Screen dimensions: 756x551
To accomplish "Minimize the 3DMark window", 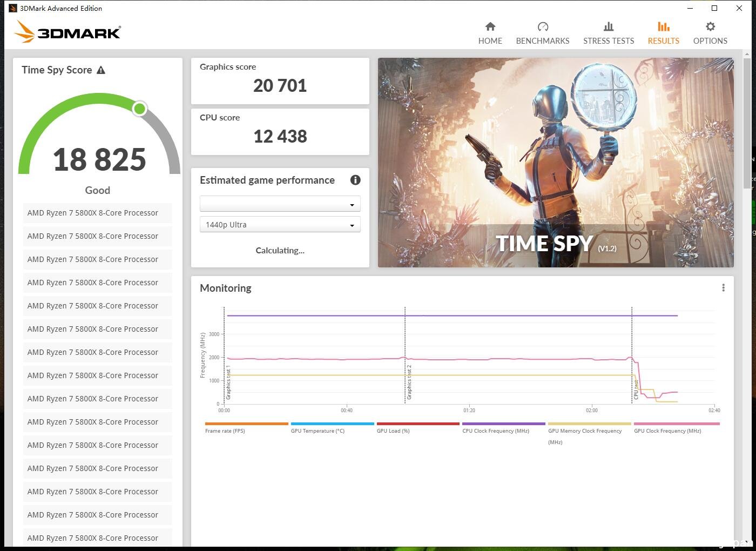I will (690, 8).
